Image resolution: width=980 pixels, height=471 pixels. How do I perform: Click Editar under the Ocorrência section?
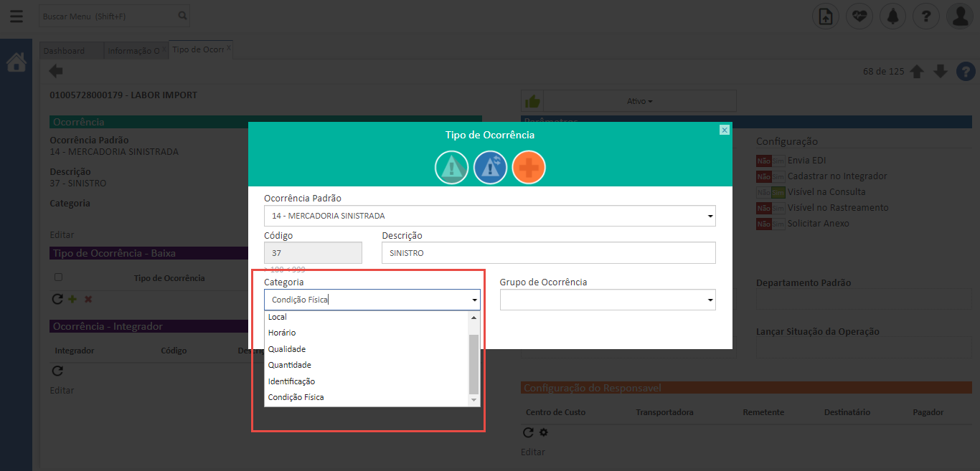coord(62,234)
